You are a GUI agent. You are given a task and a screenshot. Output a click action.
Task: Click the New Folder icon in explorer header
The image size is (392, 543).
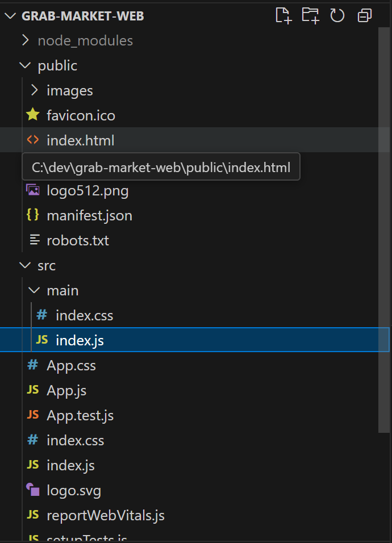tap(310, 16)
